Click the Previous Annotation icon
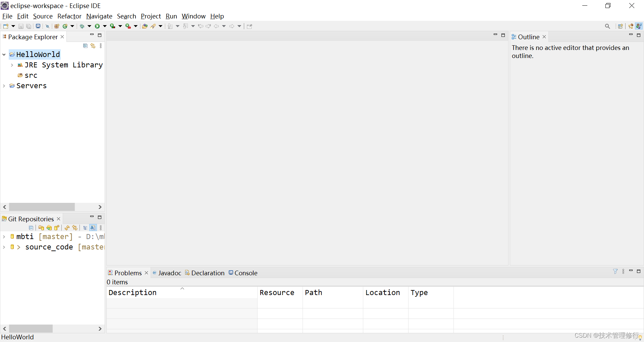Viewport: 644px width, 342px height. point(185,26)
